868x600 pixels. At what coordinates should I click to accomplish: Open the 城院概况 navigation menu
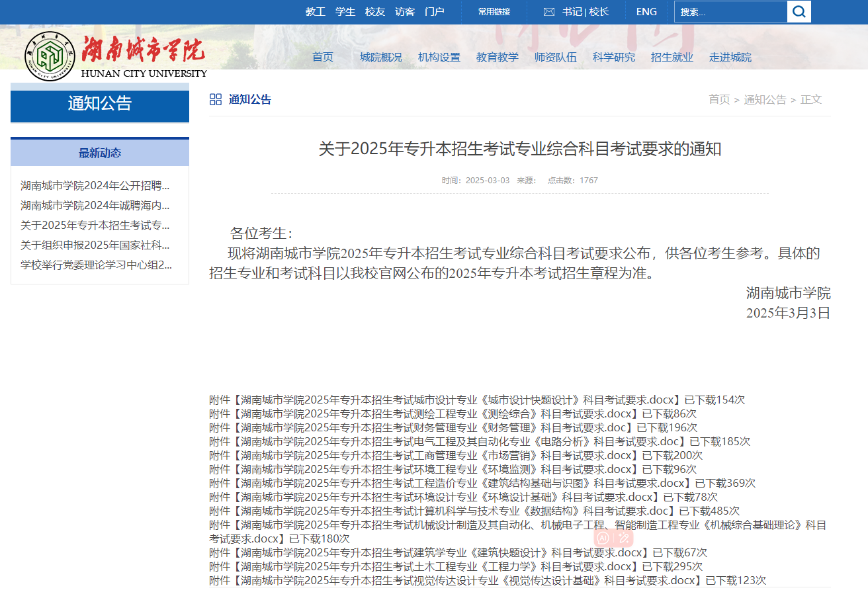point(381,58)
